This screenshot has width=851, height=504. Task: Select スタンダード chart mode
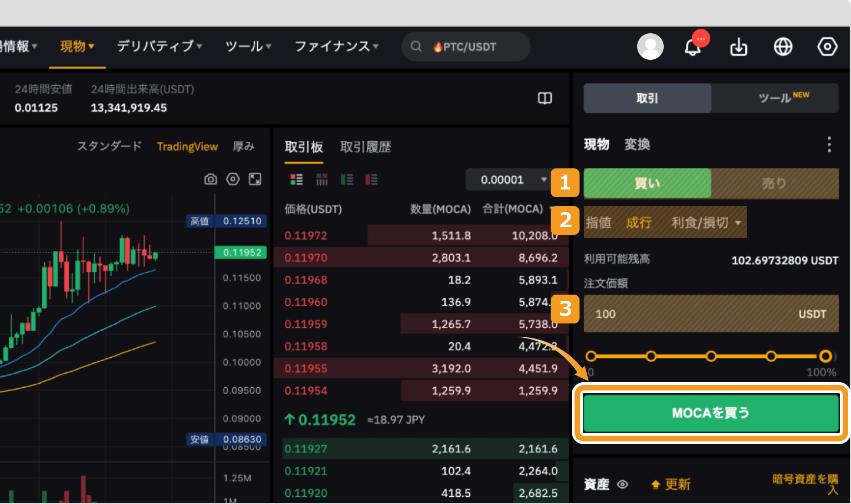click(x=109, y=146)
